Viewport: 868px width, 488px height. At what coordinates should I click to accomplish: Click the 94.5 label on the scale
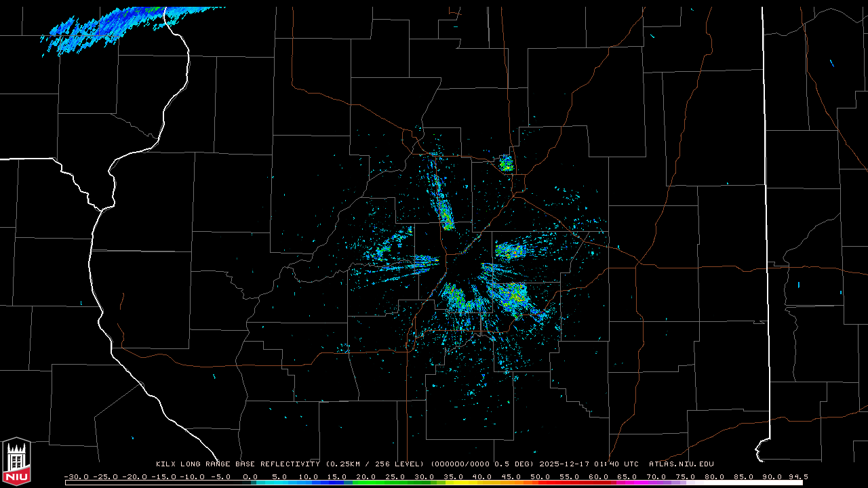[797, 476]
